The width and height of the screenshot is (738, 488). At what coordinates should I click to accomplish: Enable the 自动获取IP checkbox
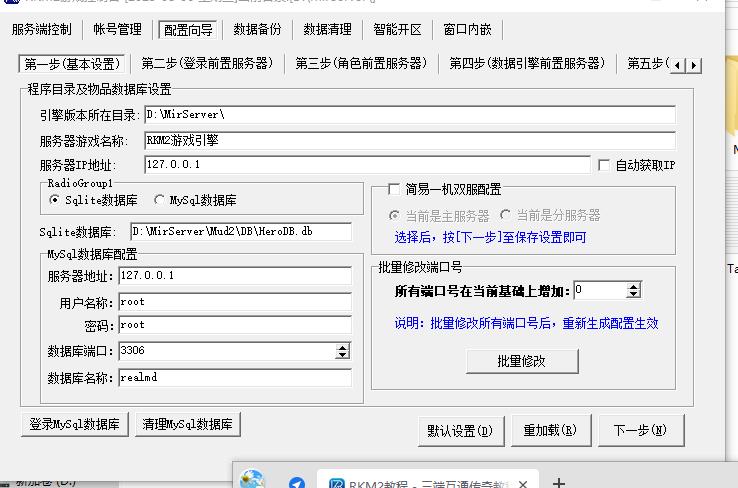(x=603, y=165)
